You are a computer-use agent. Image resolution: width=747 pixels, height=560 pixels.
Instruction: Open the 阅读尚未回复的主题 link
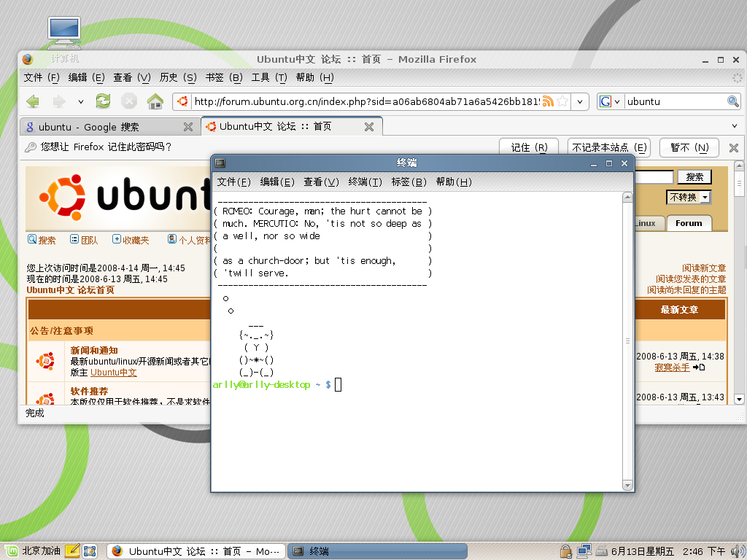[x=686, y=290]
